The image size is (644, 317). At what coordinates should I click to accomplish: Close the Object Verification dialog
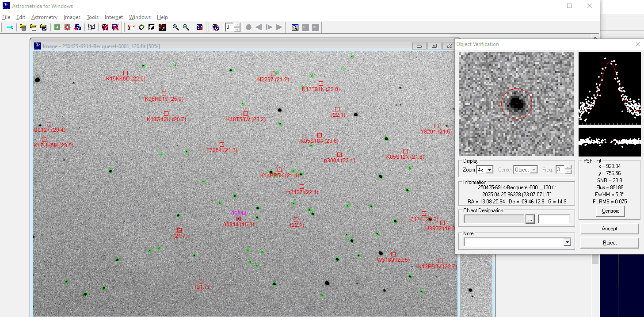[637, 44]
